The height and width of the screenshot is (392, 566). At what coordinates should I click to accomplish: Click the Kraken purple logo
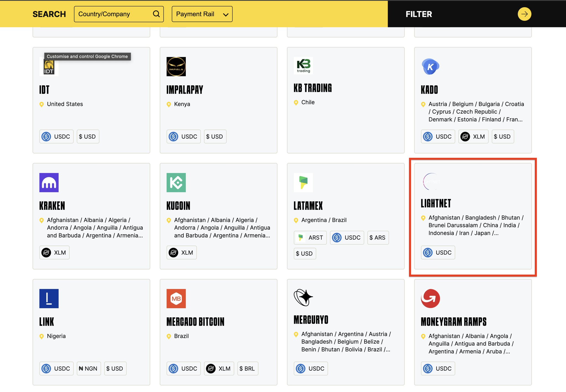pos(49,182)
